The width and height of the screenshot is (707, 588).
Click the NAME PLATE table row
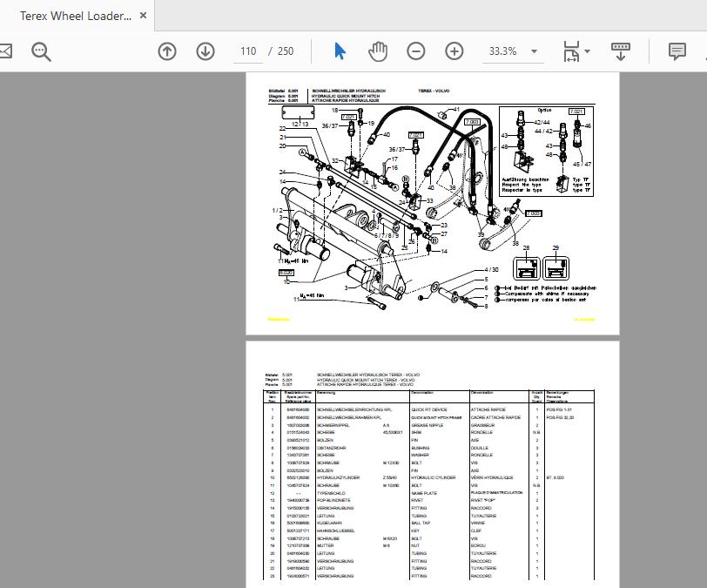click(x=428, y=493)
